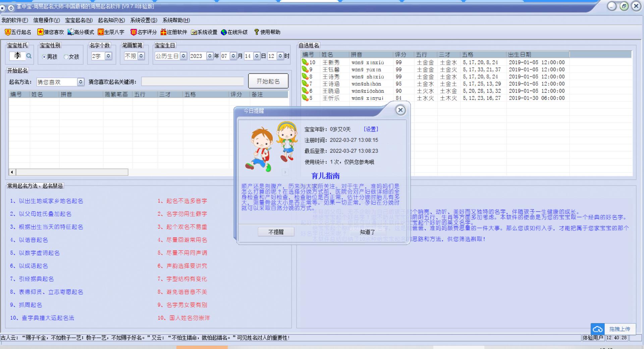Open 使用帮助 question mark icon
Viewport: 644px width, 349px height.
coord(257,32)
